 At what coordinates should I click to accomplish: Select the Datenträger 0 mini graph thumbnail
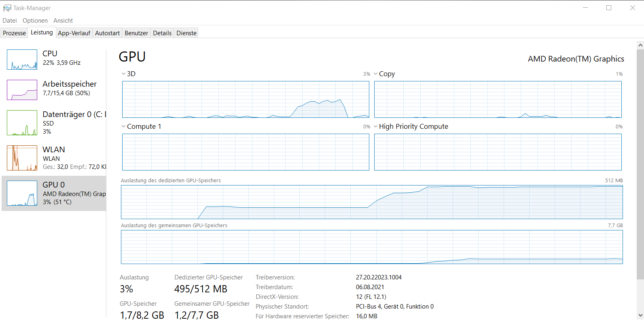pyautogui.click(x=22, y=123)
